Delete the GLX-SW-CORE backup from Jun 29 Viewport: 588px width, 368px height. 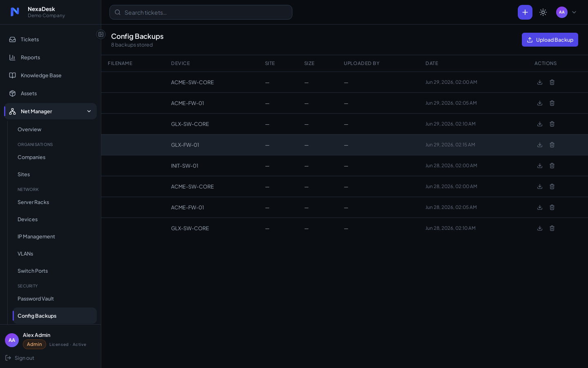coord(552,124)
